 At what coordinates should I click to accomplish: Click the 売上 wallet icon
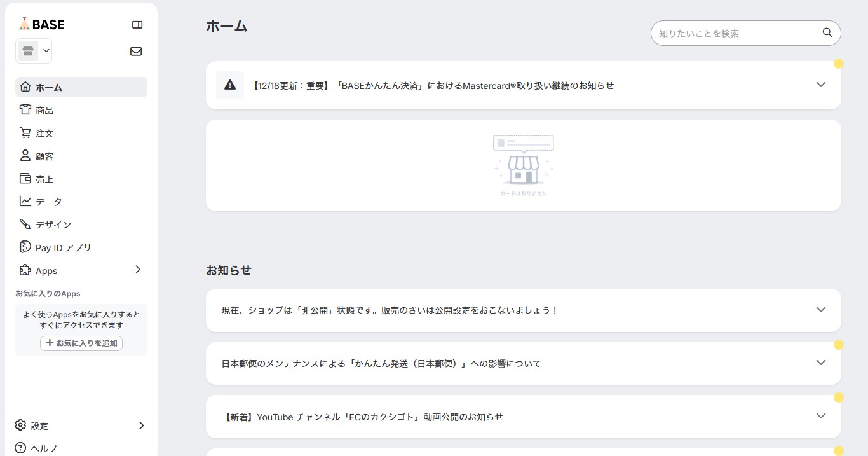pos(25,179)
